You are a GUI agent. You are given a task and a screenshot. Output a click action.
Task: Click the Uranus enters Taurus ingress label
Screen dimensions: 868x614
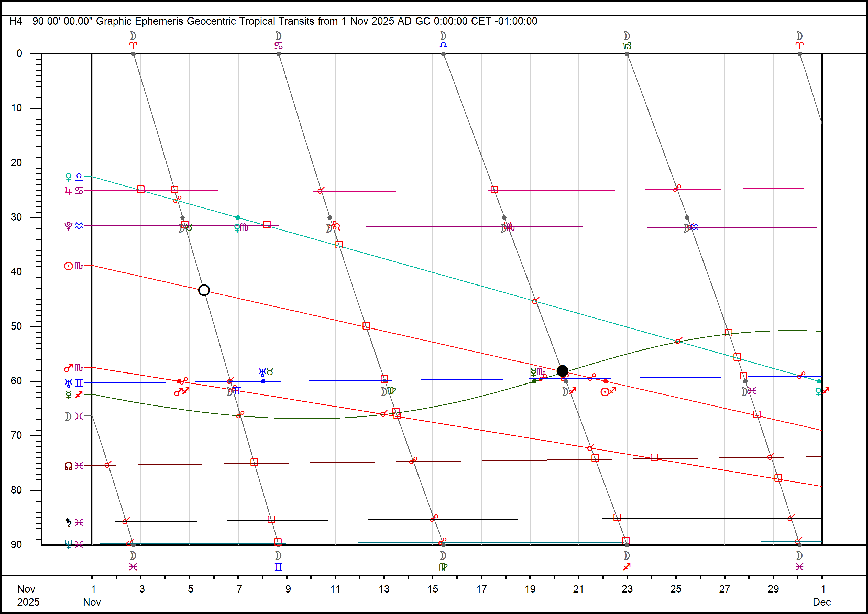(x=266, y=372)
